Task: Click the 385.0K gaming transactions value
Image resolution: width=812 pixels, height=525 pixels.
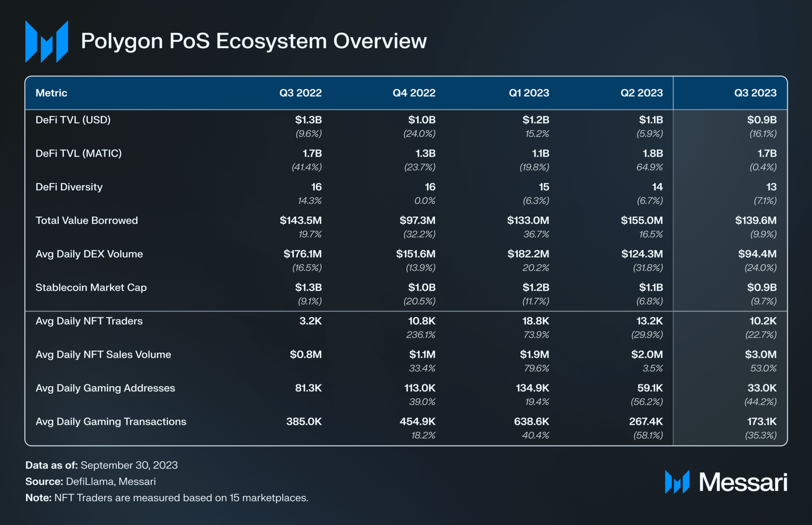Action: pyautogui.click(x=304, y=422)
